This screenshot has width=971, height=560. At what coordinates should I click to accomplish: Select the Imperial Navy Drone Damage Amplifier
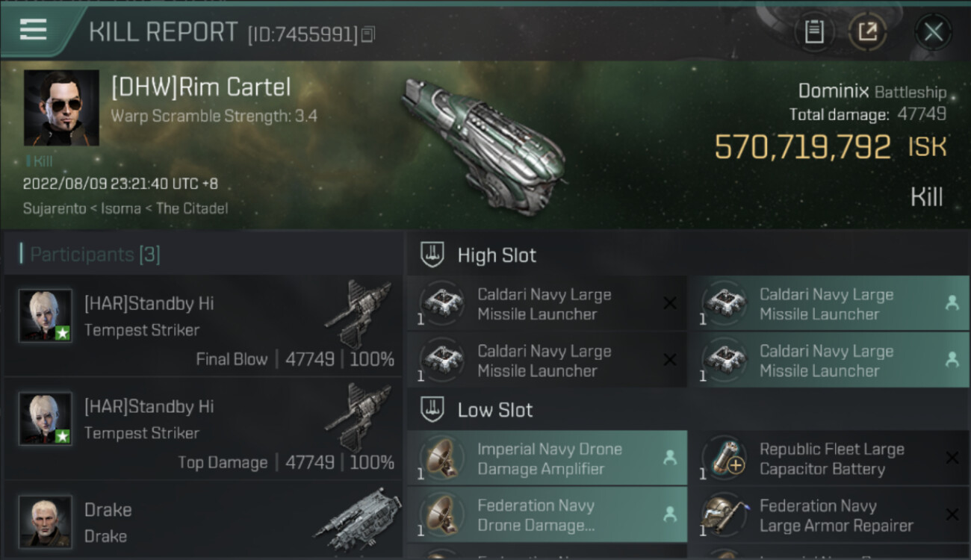pyautogui.click(x=547, y=459)
